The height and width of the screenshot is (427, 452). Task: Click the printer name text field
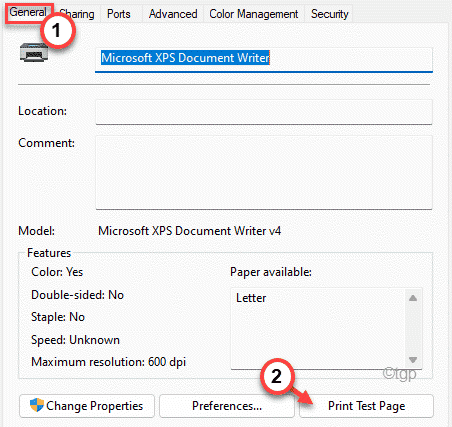(x=264, y=59)
